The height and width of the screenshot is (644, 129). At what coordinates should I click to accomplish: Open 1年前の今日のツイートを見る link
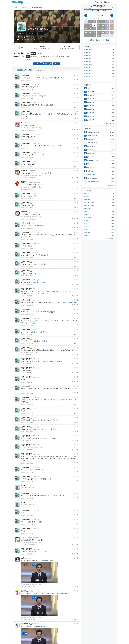[99, 40]
